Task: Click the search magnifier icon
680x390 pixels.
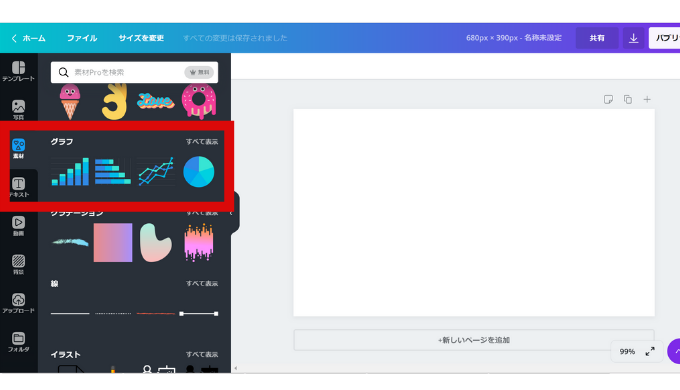Action: coord(63,72)
